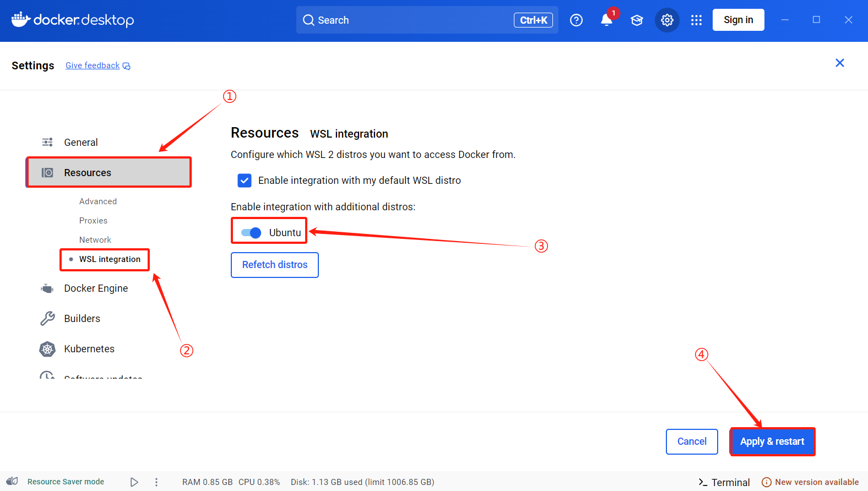Open the help question-mark icon
Screen dimensions: 868x491
pos(576,20)
